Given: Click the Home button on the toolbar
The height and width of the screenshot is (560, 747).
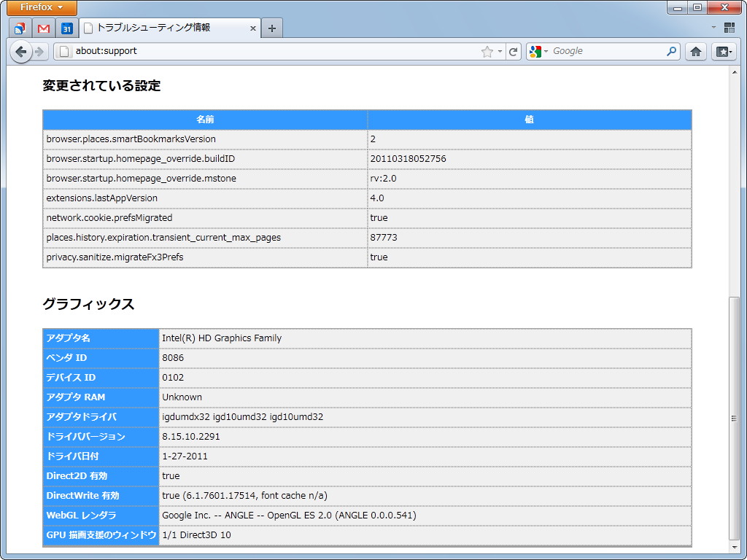Looking at the screenshot, I should [x=695, y=51].
